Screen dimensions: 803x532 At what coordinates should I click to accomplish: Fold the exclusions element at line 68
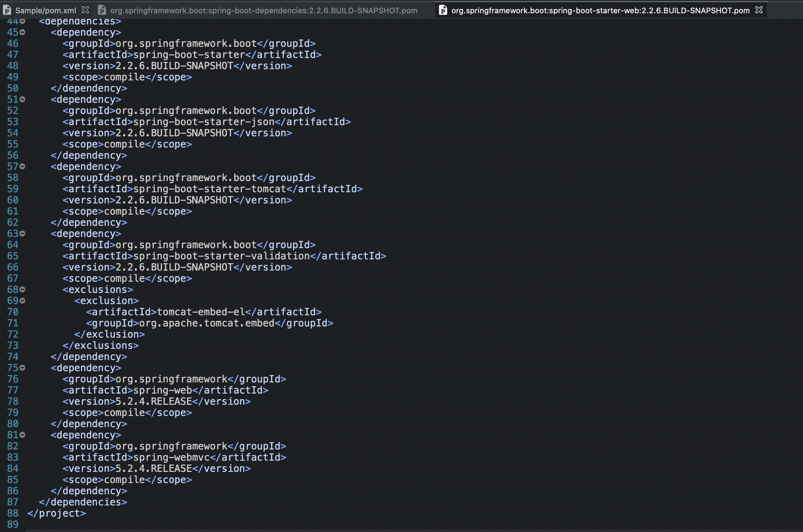pyautogui.click(x=22, y=289)
